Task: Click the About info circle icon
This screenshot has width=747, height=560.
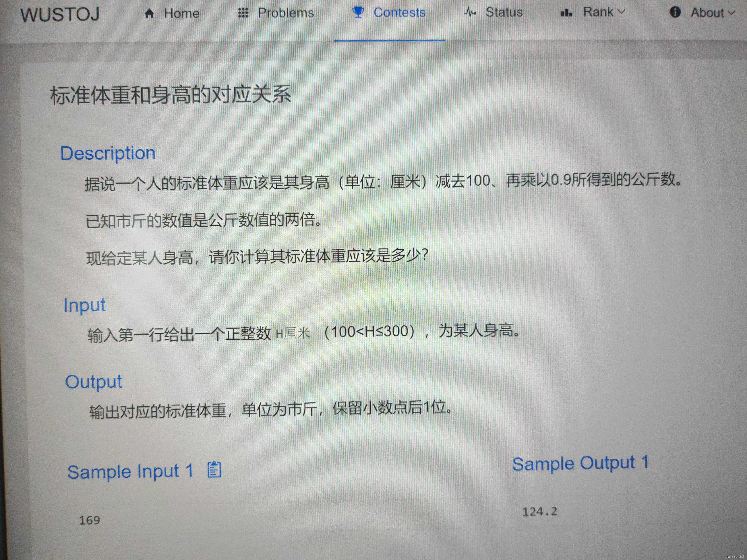Action: click(675, 12)
